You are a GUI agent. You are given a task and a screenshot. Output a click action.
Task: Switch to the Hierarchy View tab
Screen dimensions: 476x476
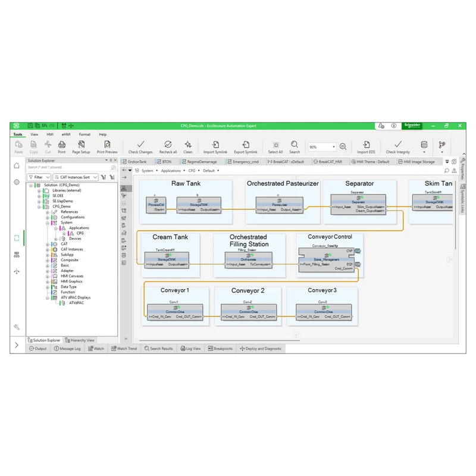coord(80,340)
